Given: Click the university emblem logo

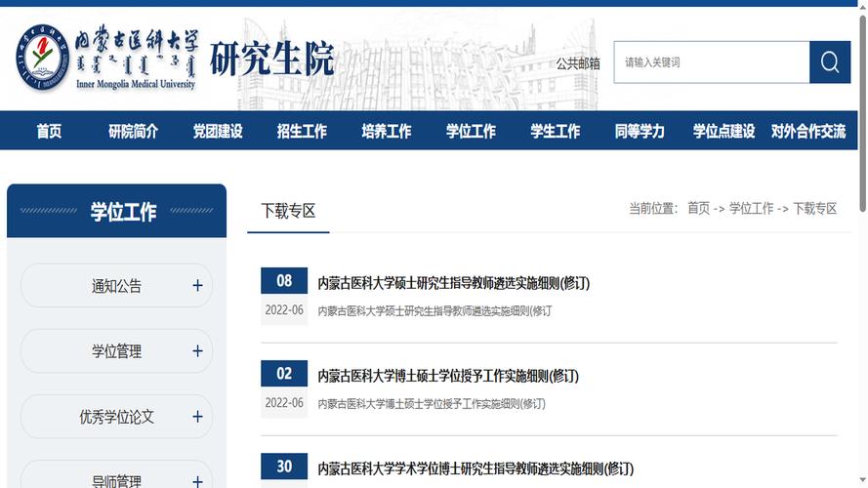Looking at the screenshot, I should pyautogui.click(x=42, y=58).
